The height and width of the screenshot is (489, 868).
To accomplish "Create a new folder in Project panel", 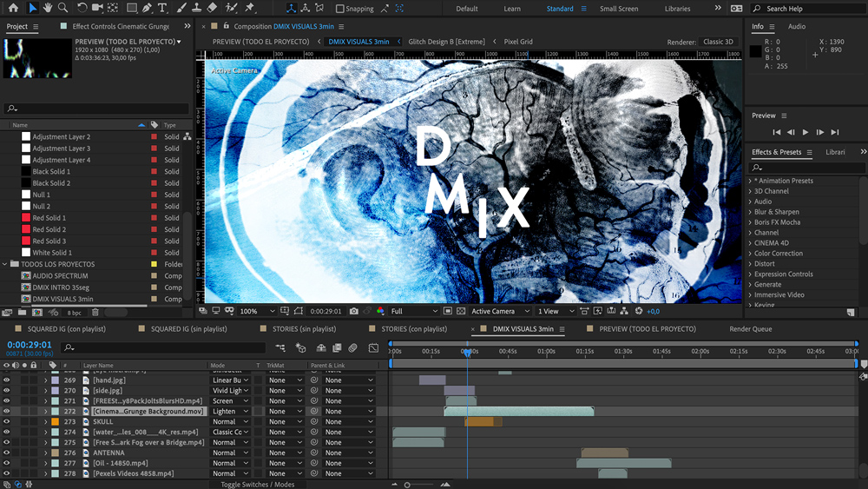I will (x=23, y=313).
